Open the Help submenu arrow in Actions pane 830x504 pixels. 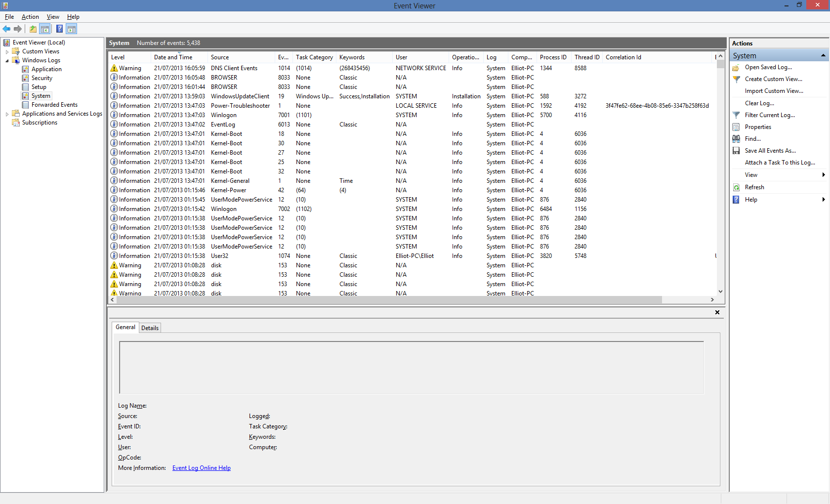824,200
